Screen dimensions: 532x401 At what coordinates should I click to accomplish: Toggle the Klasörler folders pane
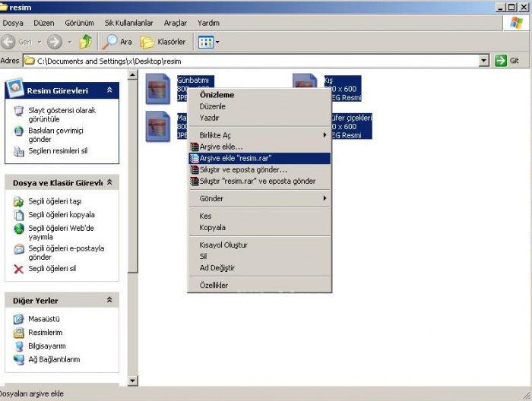(x=163, y=42)
